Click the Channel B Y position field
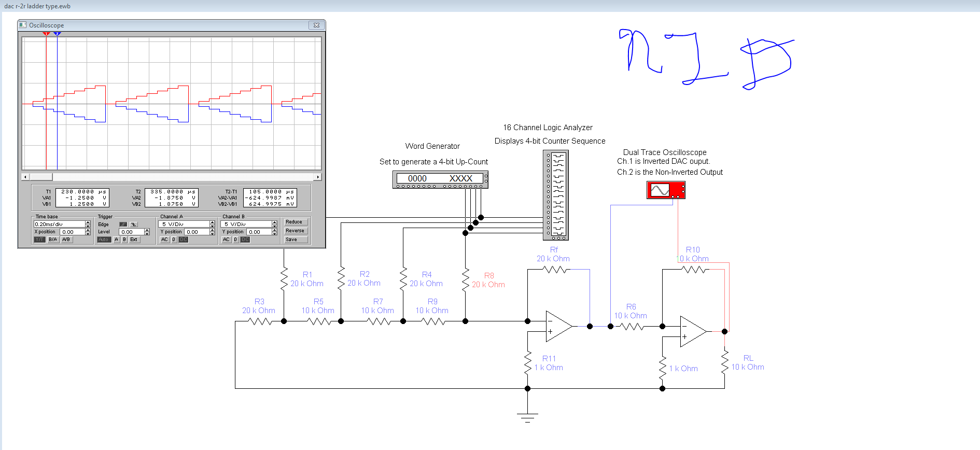Image resolution: width=980 pixels, height=450 pixels. pyautogui.click(x=259, y=232)
